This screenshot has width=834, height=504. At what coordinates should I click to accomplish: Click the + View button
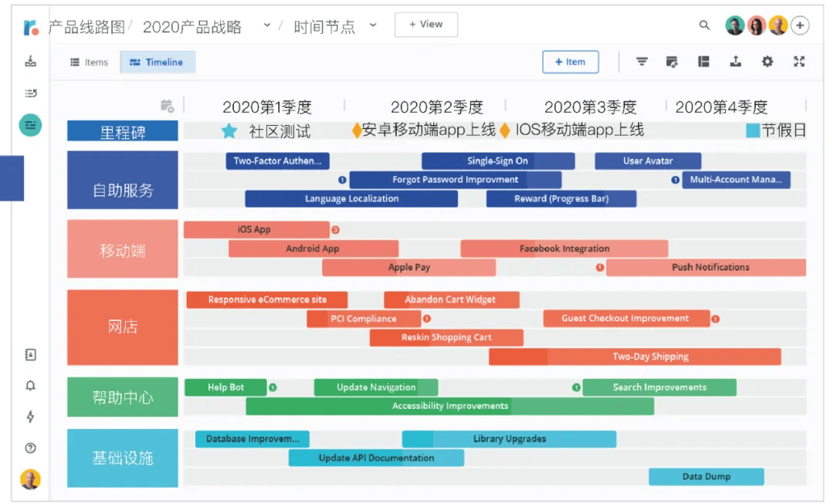[x=426, y=25]
